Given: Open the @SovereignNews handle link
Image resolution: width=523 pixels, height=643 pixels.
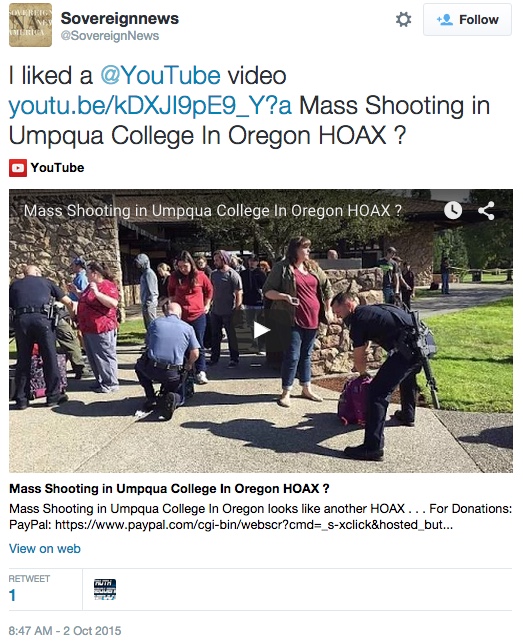Looking at the screenshot, I should coord(110,36).
